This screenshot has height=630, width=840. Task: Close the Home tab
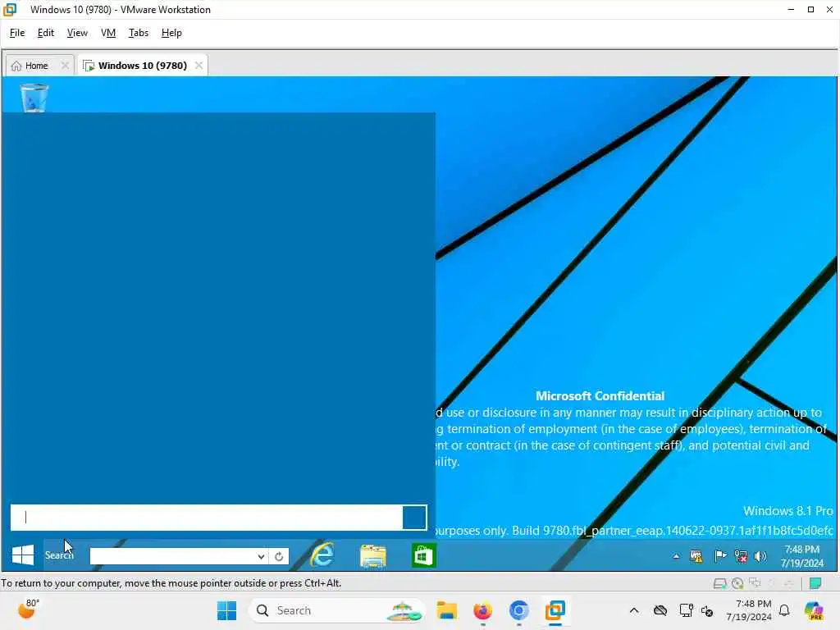(x=65, y=66)
